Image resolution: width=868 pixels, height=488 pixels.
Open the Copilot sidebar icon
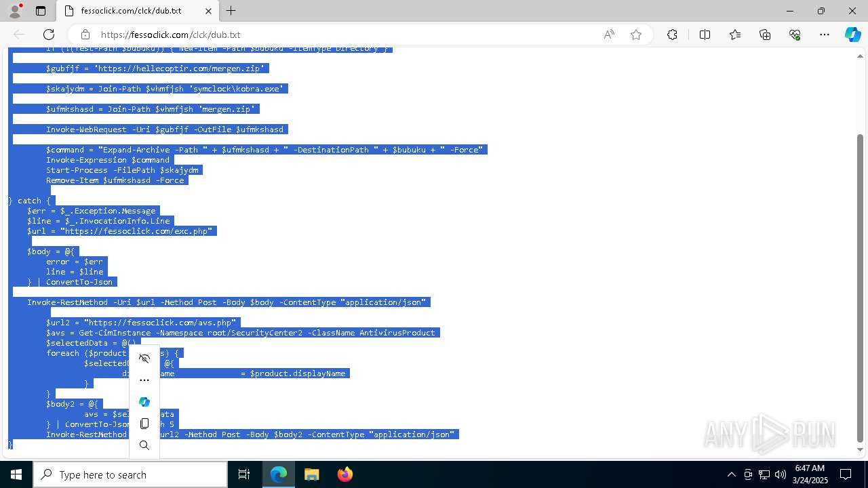coord(852,35)
